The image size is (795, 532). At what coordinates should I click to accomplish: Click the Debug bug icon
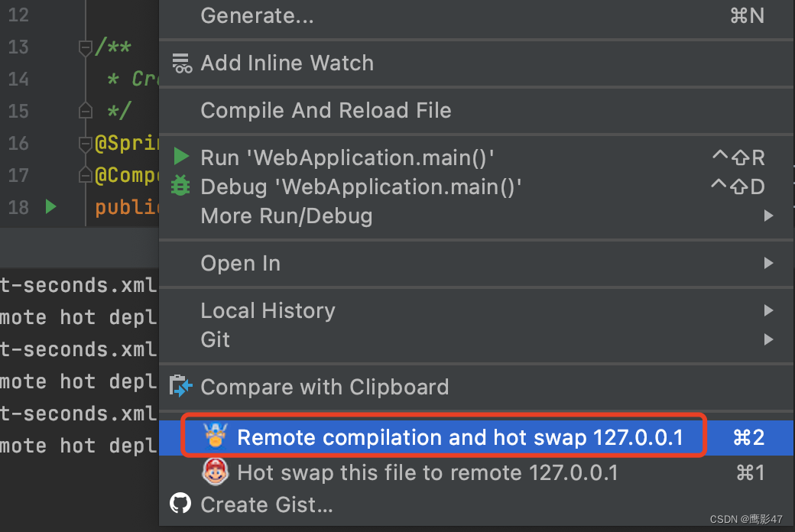click(181, 186)
